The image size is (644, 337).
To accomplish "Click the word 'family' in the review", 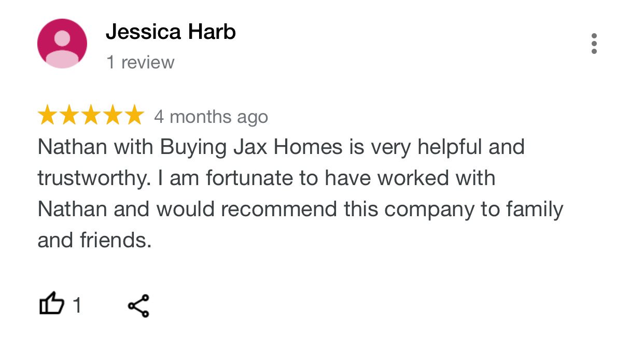I will (535, 210).
